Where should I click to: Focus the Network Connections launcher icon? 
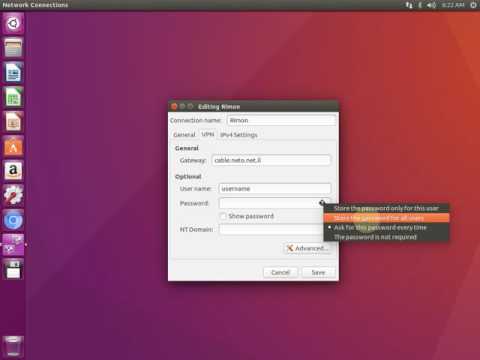click(x=13, y=245)
